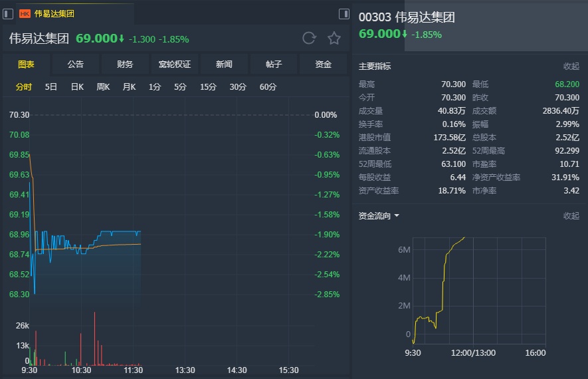588x379 pixels.
Task: Click the 13:30 time axis label
Action: tap(185, 370)
